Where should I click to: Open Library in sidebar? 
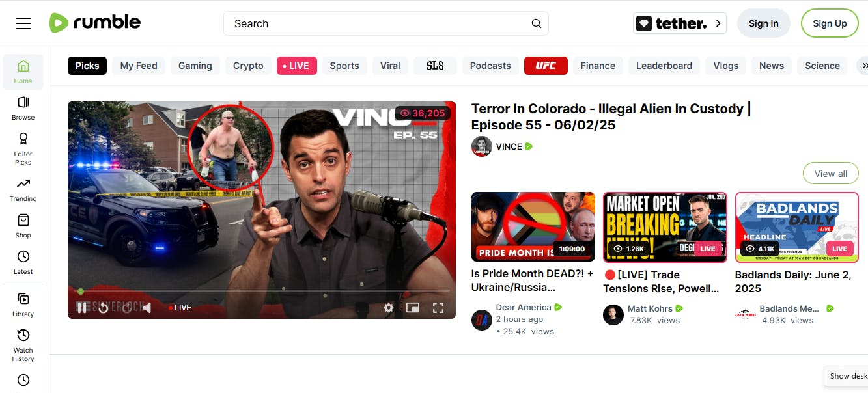[x=23, y=305]
